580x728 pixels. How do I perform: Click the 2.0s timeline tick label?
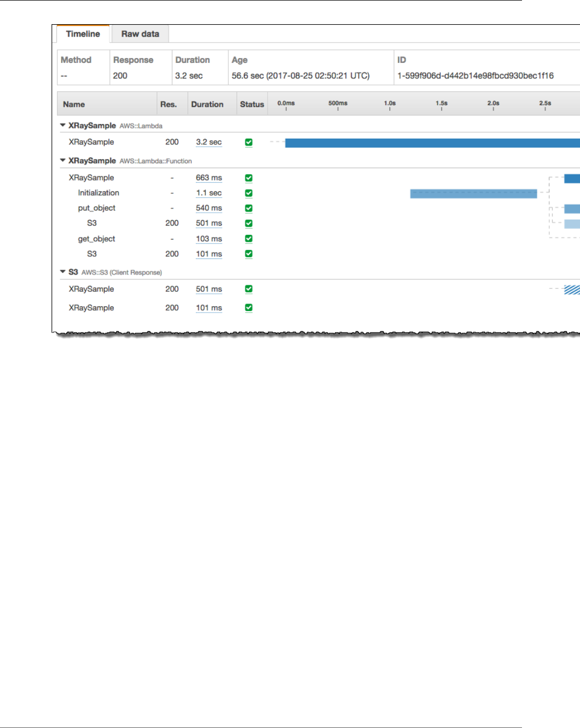pyautogui.click(x=493, y=103)
